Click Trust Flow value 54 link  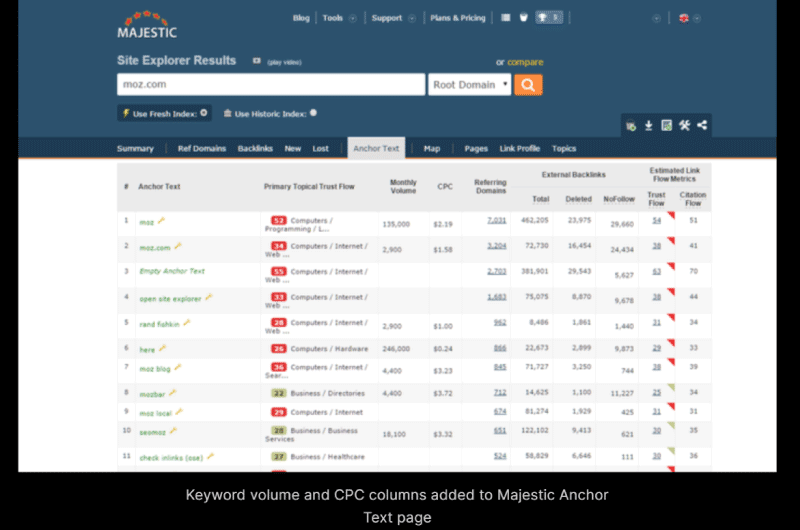pos(656,220)
